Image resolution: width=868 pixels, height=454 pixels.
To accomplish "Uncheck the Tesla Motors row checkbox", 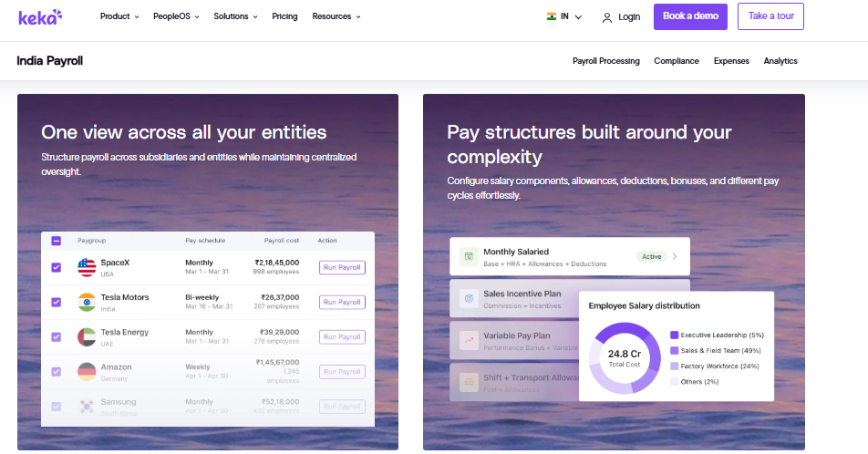I will point(56,303).
